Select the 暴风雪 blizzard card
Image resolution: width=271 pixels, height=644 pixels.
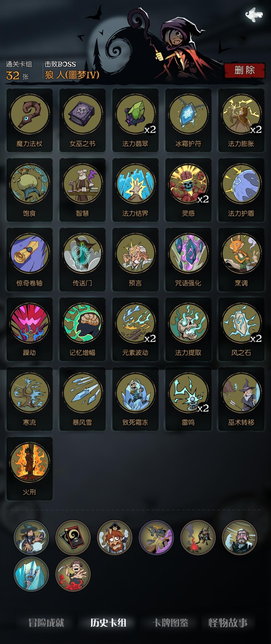[83, 399]
